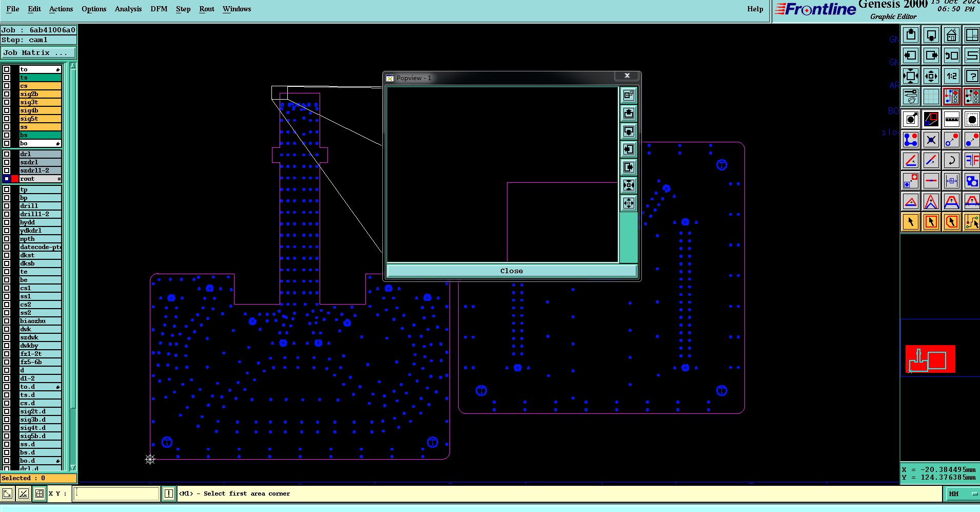Viewport: 980px width, 512px height.
Task: Toggle display checkbox for layer 'npth'
Action: [7, 239]
